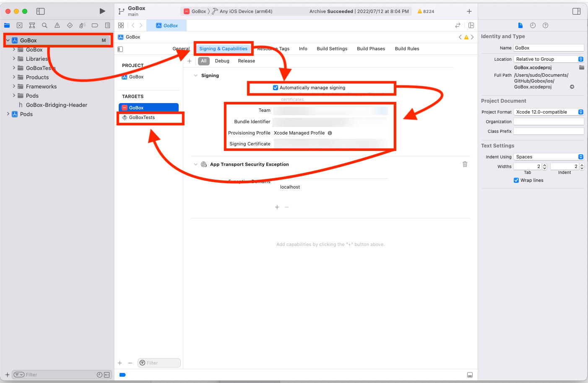The width and height of the screenshot is (588, 383).
Task: Open the Project navigator folder icon
Action: pyautogui.click(x=7, y=26)
